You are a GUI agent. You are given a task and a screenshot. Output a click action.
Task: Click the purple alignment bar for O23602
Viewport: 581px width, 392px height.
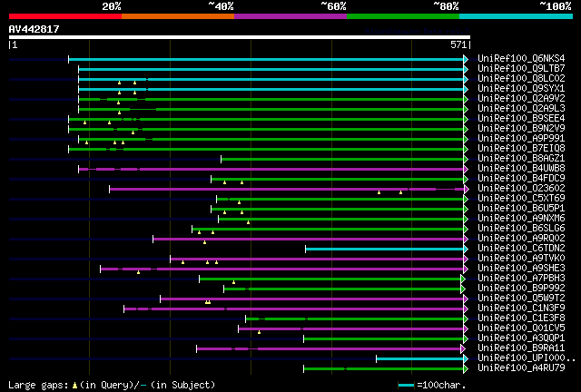[x=287, y=189]
